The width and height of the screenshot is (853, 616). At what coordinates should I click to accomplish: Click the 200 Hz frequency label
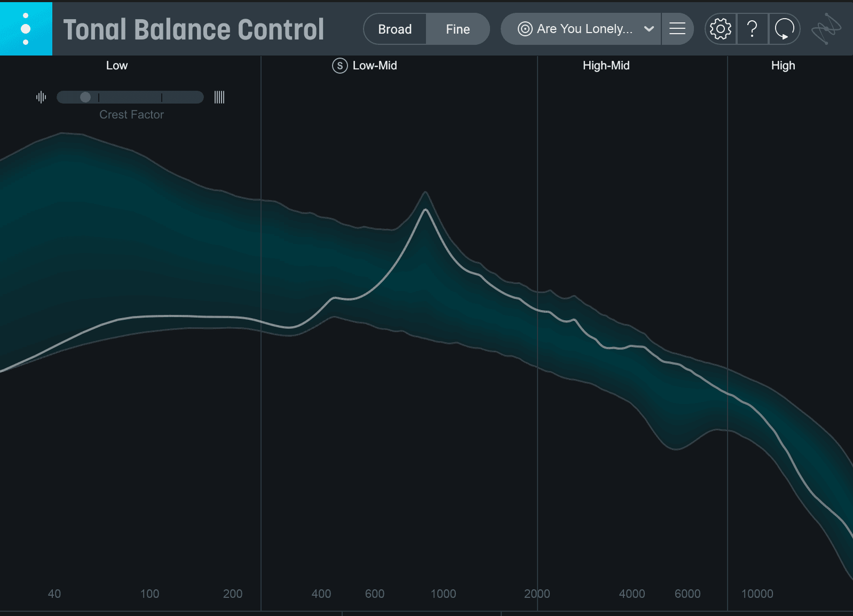pyautogui.click(x=233, y=594)
